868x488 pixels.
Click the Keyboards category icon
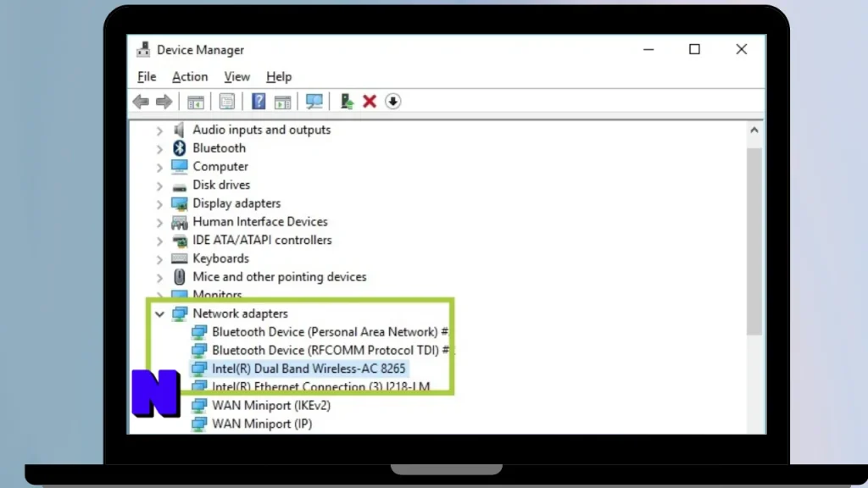179,258
